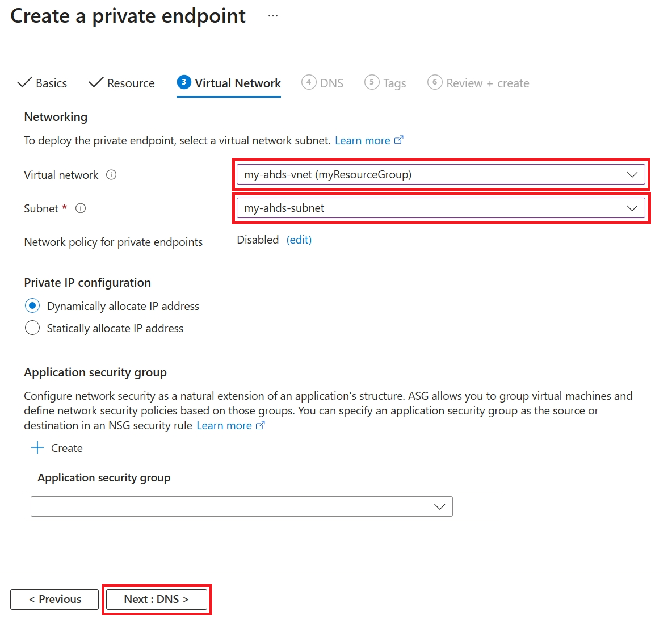Open the more options ellipsis beside title

(272, 16)
